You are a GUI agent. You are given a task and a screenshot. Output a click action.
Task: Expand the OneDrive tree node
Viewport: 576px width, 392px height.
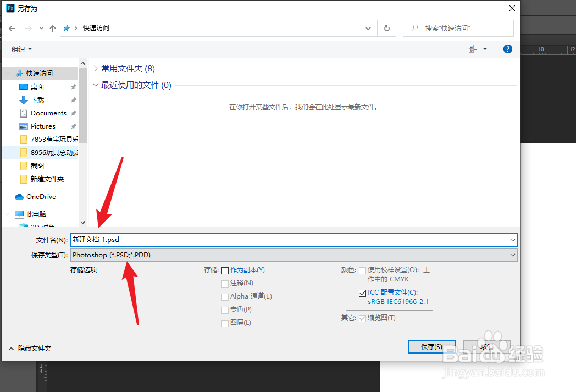tap(8, 197)
